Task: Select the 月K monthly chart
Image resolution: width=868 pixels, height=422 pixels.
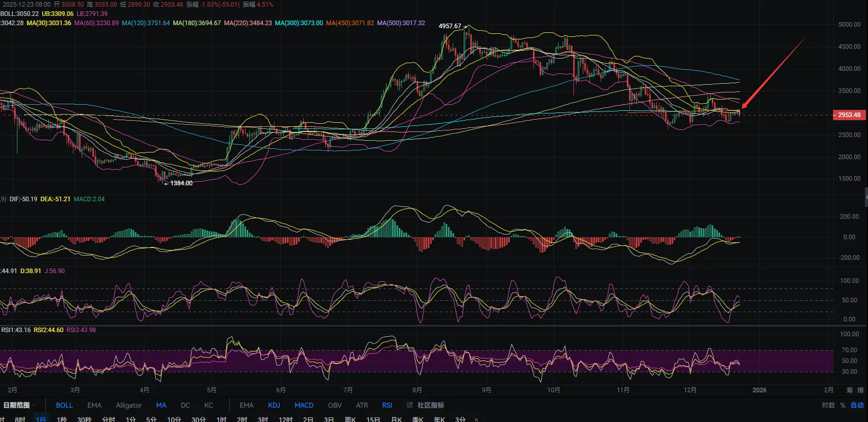Action: (396, 419)
